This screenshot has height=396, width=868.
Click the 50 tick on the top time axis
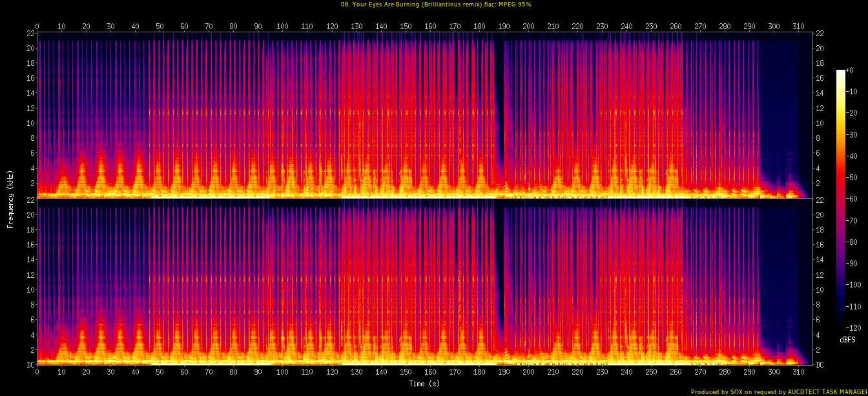160,26
